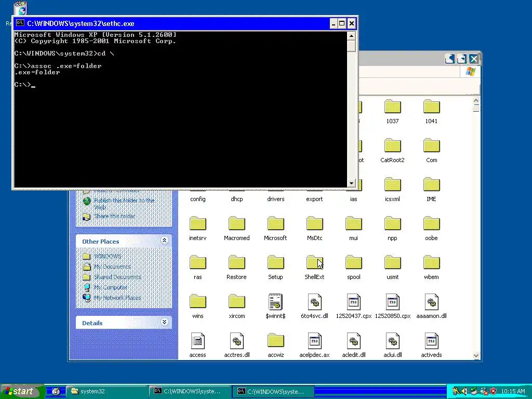Collapse the Other Places panel
This screenshot has width=532, height=399.
point(165,241)
